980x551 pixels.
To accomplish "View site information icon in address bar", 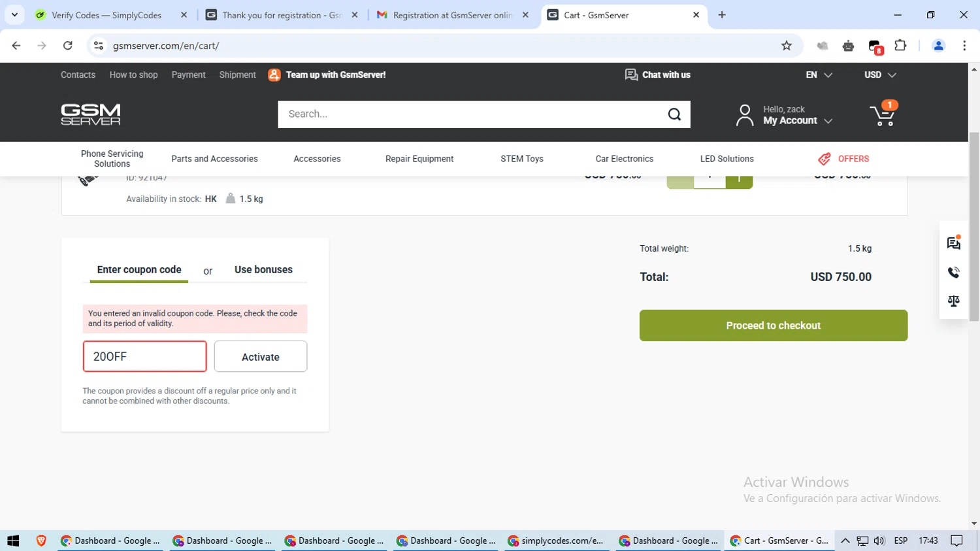I will click(x=99, y=46).
